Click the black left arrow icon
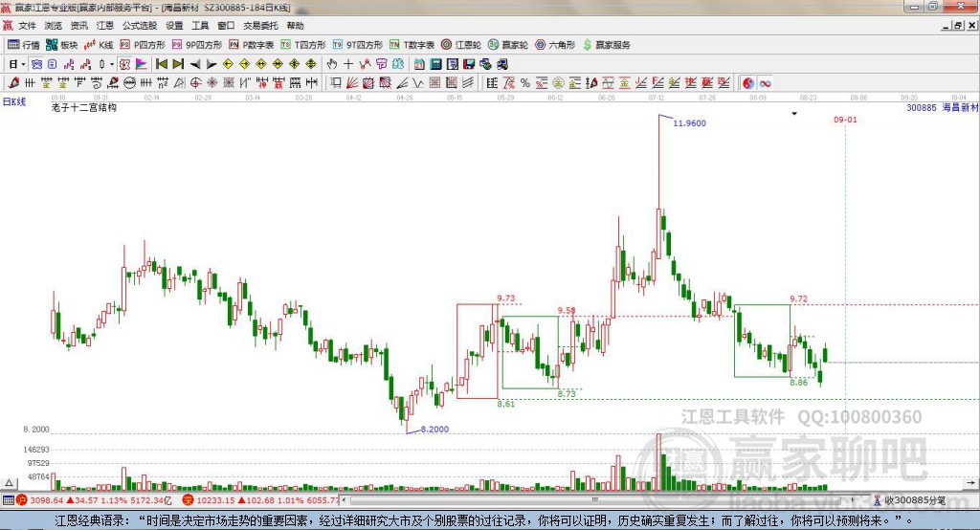980x530 pixels. [195, 64]
